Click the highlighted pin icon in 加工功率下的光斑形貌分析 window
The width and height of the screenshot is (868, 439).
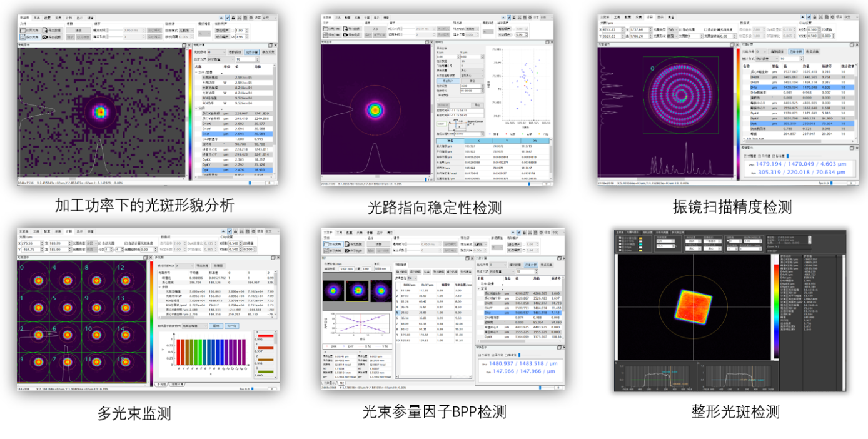(x=227, y=18)
